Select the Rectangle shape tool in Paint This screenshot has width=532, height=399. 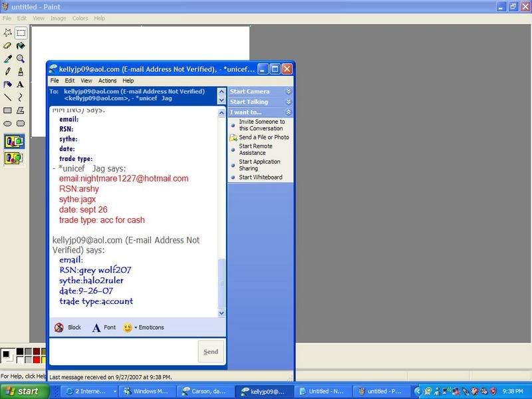7,110
